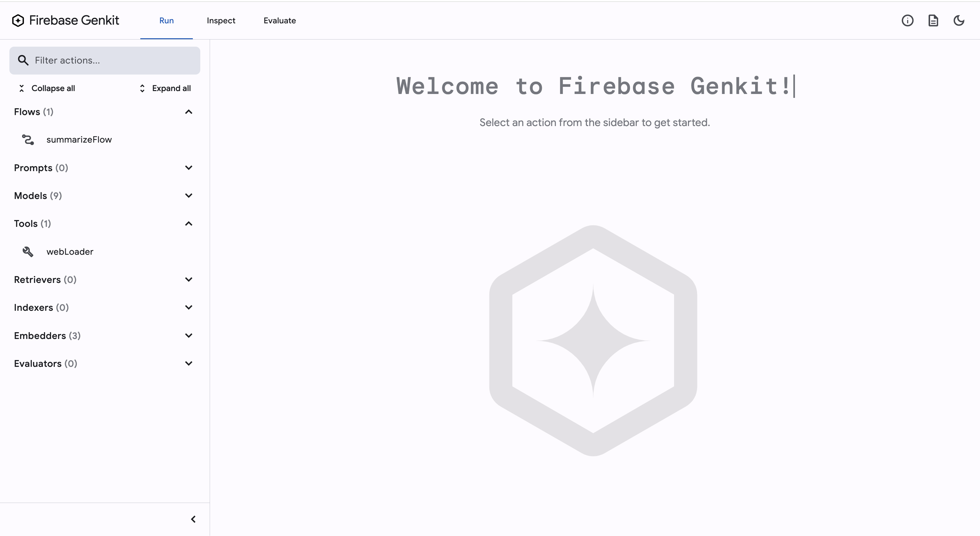Click the Firebase Genkit logo icon
Viewport: 980px width, 536px height.
(x=18, y=20)
